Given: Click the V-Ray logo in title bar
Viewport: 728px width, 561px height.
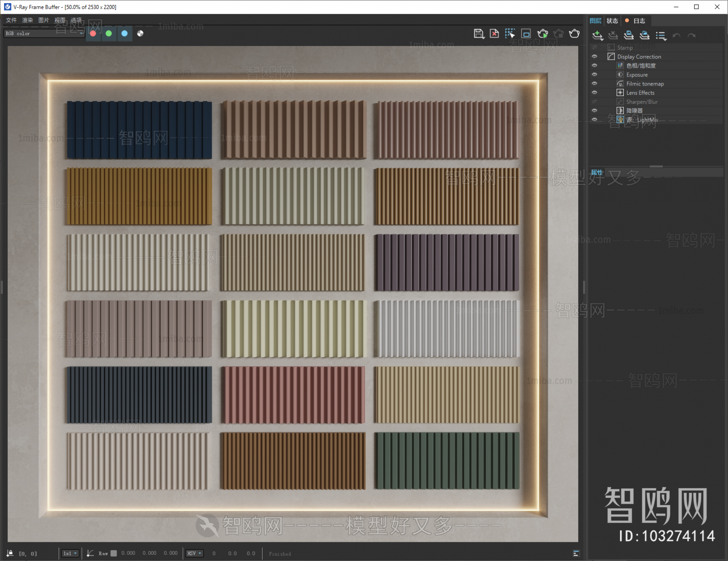Looking at the screenshot, I should (7, 7).
